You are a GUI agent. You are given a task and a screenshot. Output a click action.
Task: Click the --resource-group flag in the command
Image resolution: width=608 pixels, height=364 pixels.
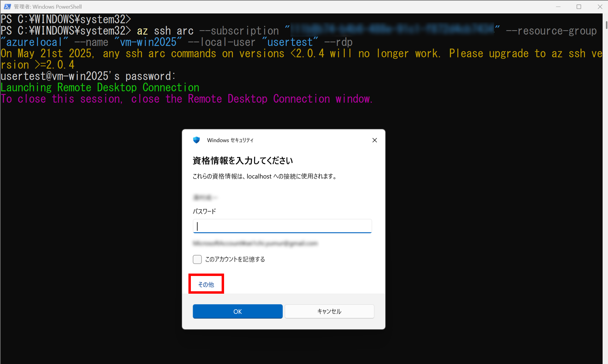[551, 31]
